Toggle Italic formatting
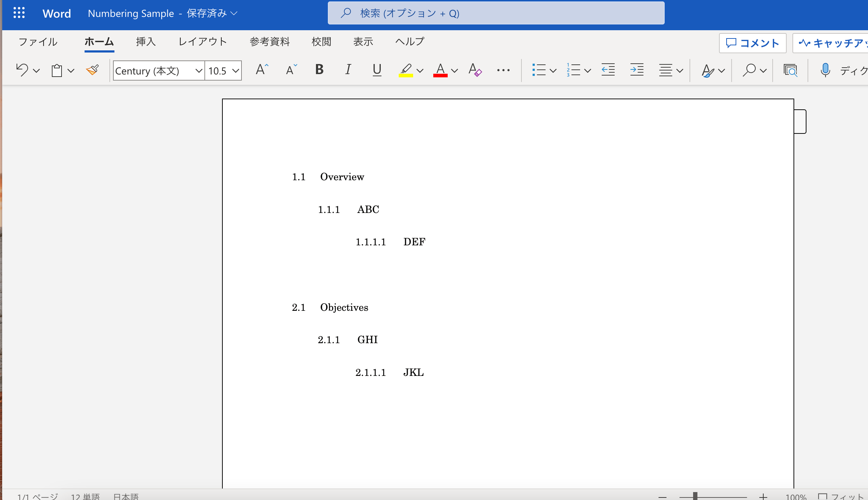Viewport: 868px width, 500px height. pos(348,70)
